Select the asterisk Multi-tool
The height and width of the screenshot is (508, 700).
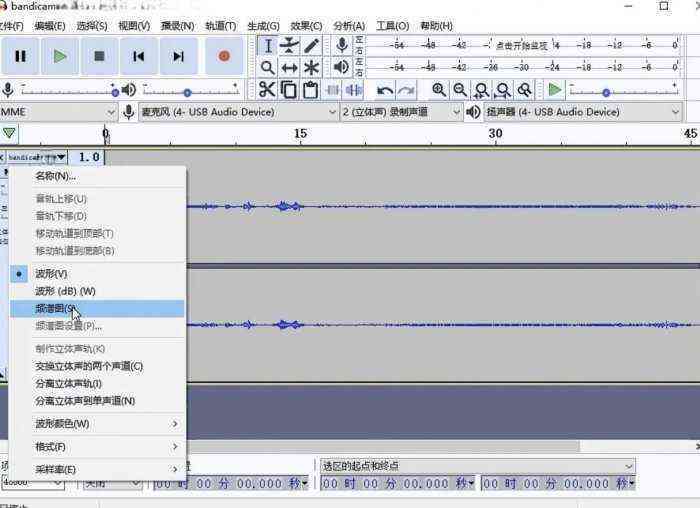coord(311,67)
